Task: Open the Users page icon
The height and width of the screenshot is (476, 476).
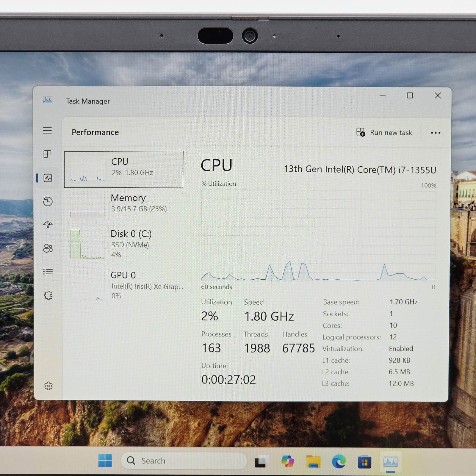Action: pos(48,248)
